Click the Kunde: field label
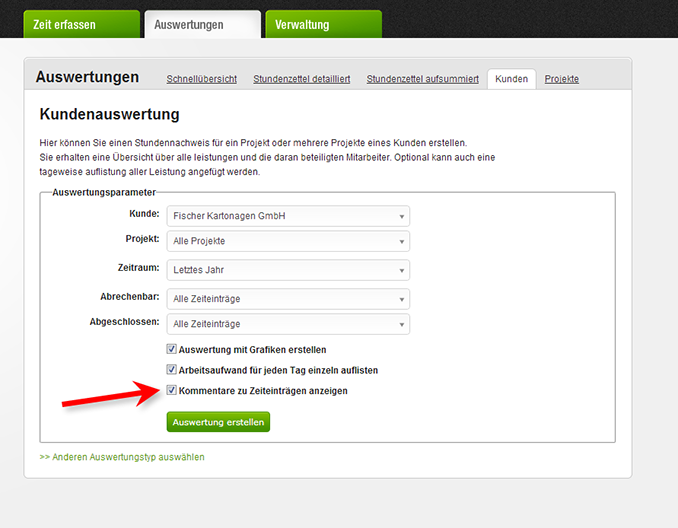This screenshot has width=678, height=528. tap(144, 214)
